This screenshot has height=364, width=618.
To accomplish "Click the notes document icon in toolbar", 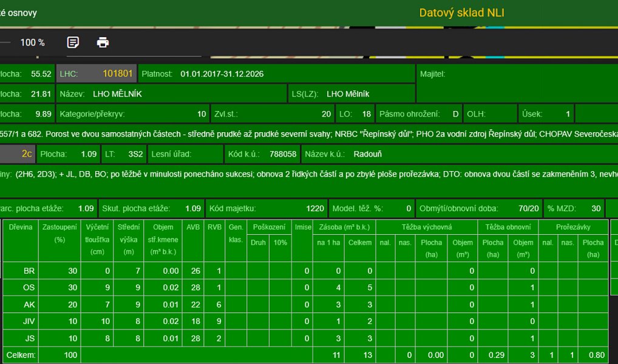I will coord(73,42).
